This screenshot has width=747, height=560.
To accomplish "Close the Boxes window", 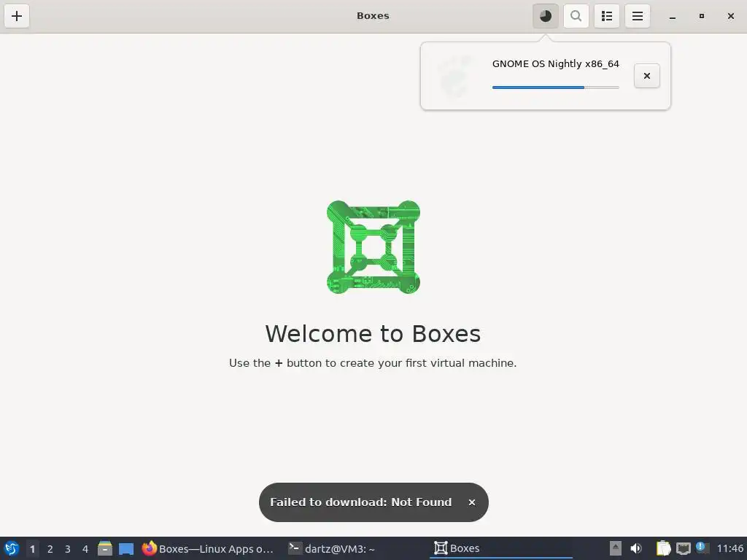I will (730, 16).
